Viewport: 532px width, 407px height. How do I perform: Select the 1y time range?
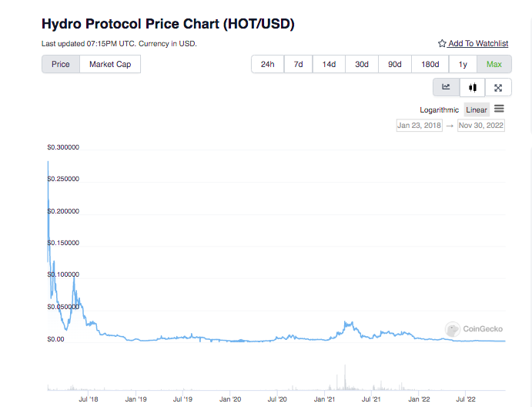coord(463,64)
